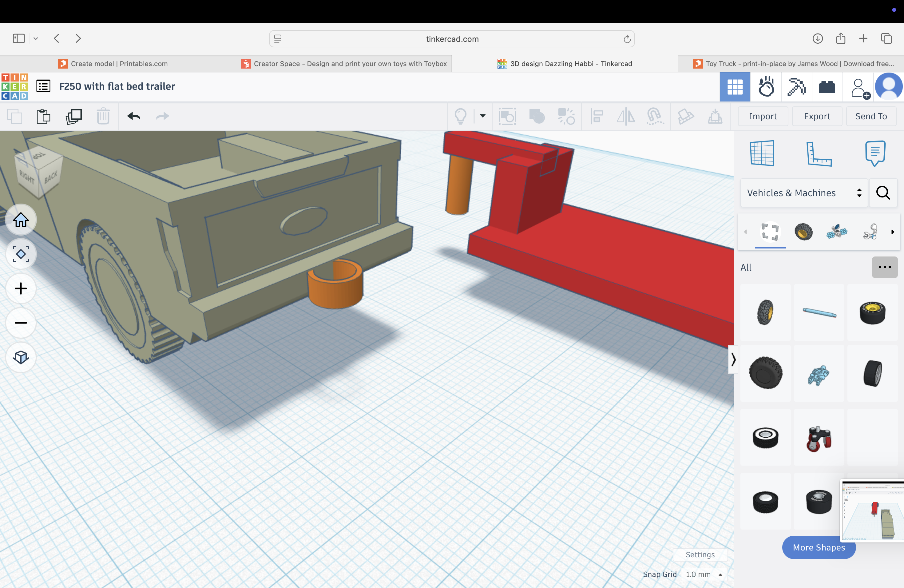The height and width of the screenshot is (588, 904).
Task: Toggle perspective/orthographic view cube button
Action: 21,357
